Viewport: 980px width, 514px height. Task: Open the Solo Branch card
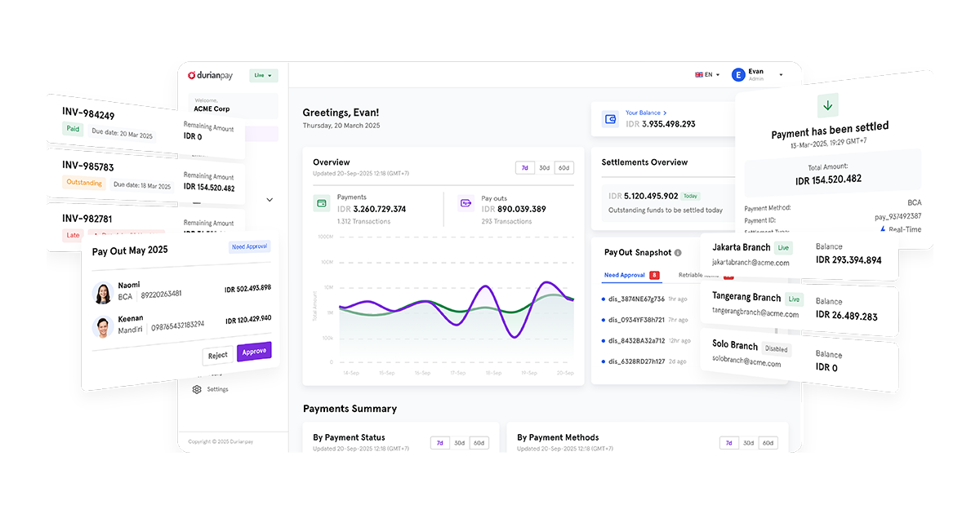pos(800,360)
